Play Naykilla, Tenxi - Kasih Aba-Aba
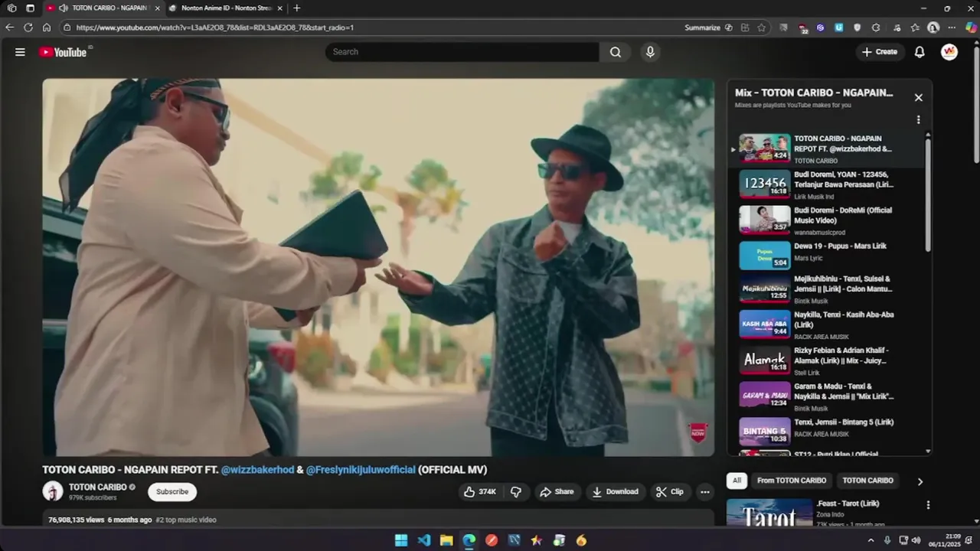This screenshot has width=980, height=551. pyautogui.click(x=827, y=324)
